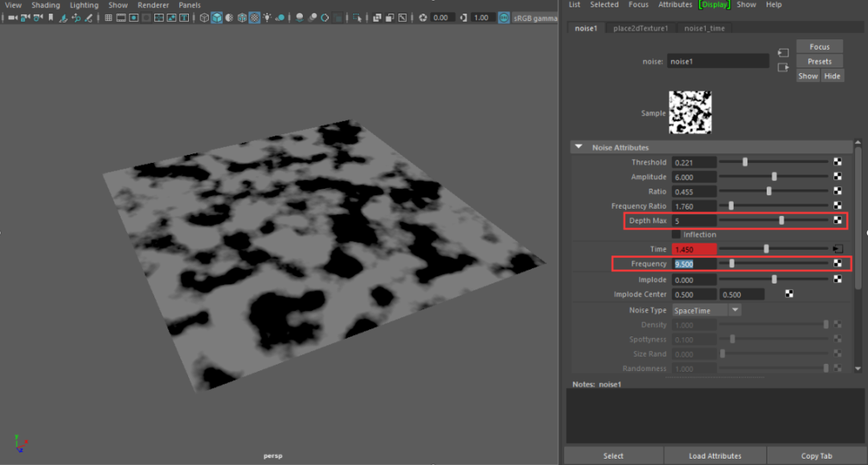Toggle the Motion Blur icon
The image size is (868, 465).
pos(312,18)
